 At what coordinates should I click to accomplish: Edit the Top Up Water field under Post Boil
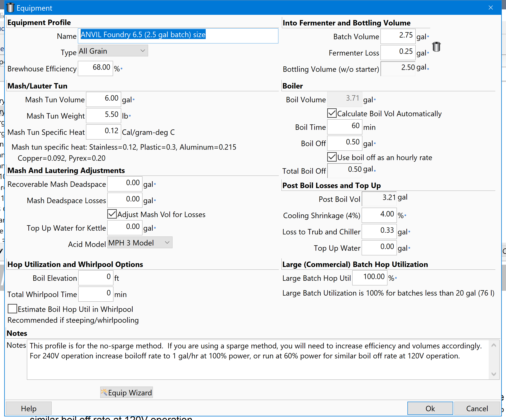(x=379, y=248)
